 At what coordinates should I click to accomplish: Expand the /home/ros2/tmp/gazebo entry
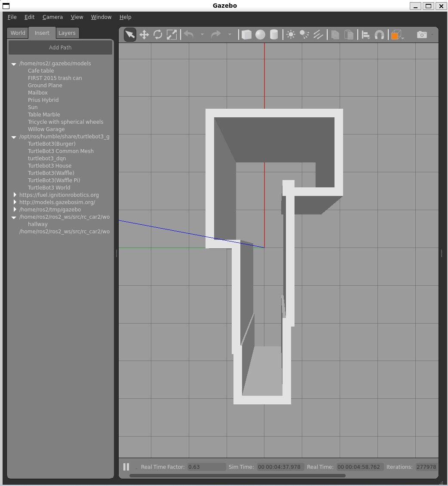[x=15, y=209]
